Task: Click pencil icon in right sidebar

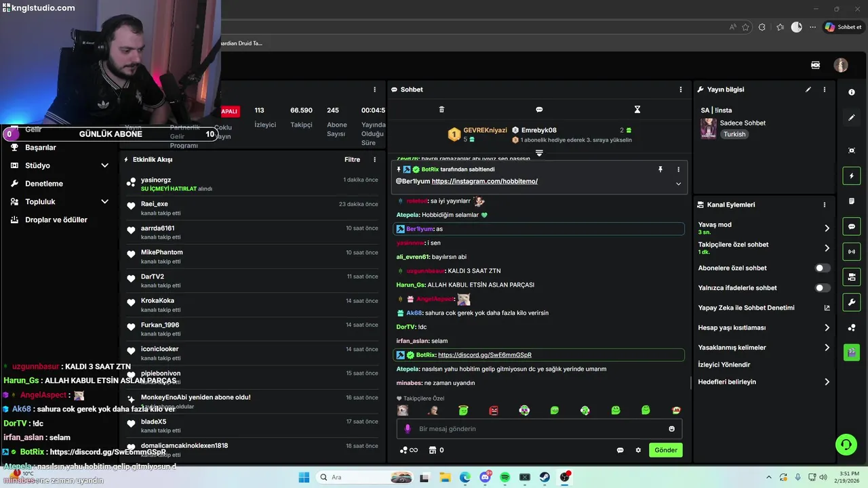Action: [852, 118]
